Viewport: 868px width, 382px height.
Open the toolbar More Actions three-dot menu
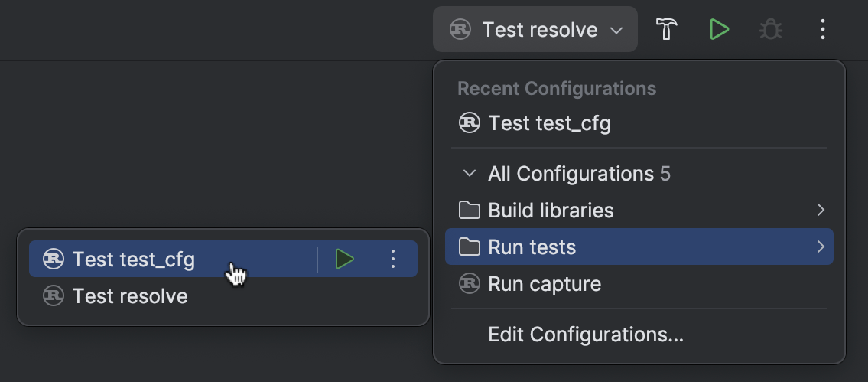[822, 30]
